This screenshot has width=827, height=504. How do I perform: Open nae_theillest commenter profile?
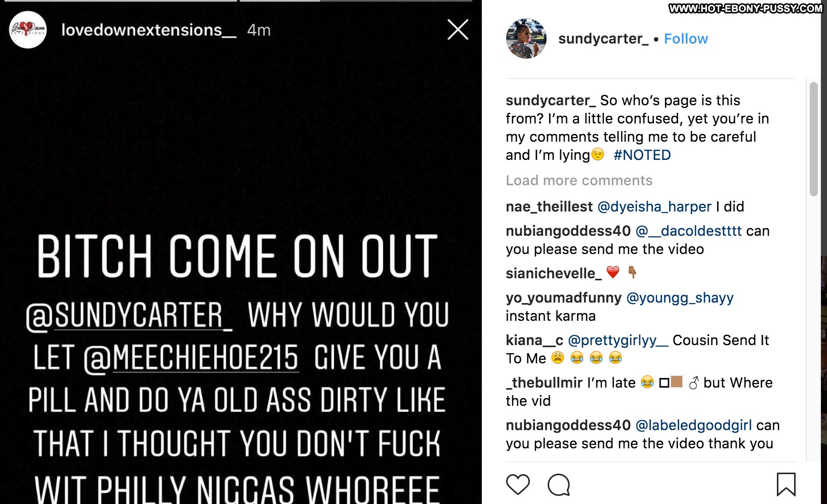click(x=549, y=207)
